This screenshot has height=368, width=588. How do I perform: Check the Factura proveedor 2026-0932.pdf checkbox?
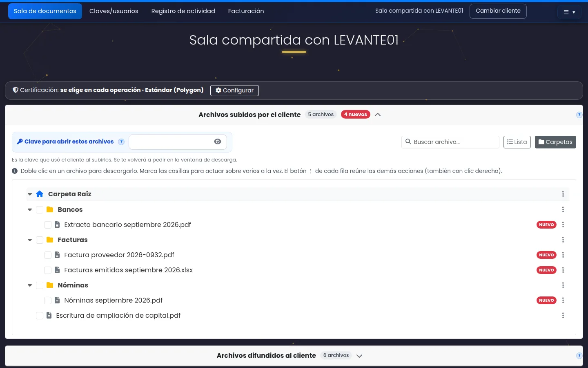pyautogui.click(x=48, y=255)
